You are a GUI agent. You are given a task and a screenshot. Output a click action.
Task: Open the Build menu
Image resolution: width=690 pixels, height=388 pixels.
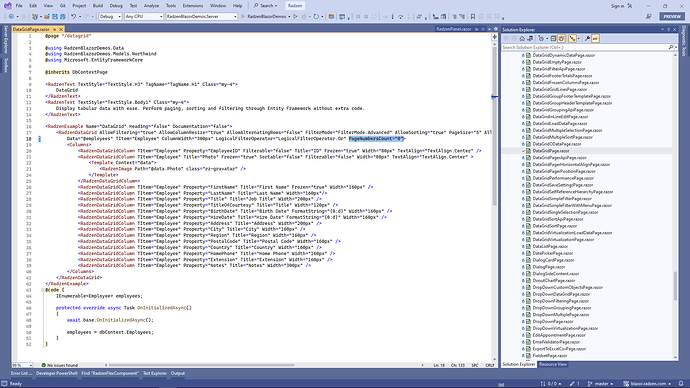[98, 6]
